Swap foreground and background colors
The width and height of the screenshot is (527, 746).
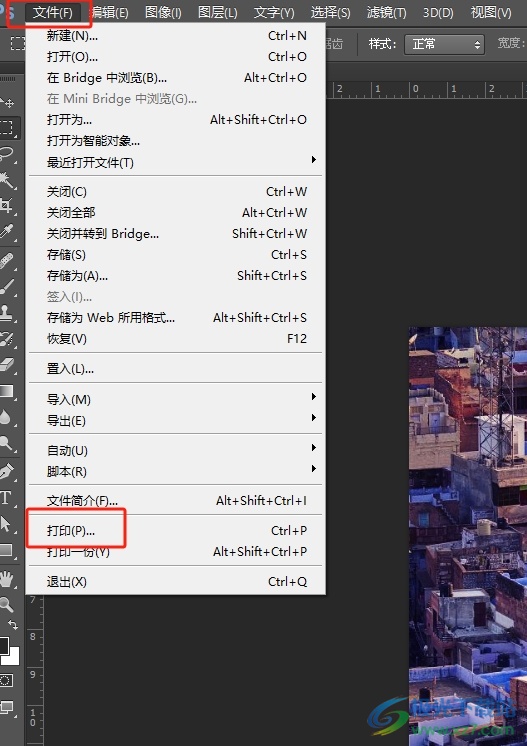pos(13,625)
